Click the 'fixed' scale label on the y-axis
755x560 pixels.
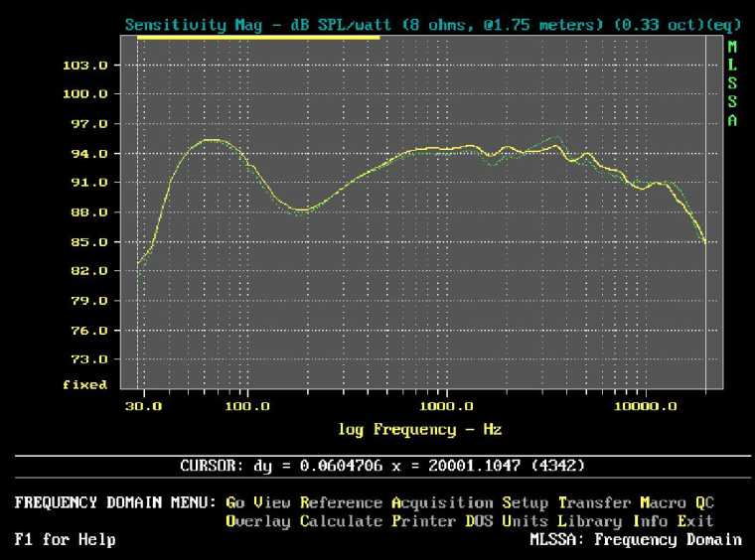point(84,384)
